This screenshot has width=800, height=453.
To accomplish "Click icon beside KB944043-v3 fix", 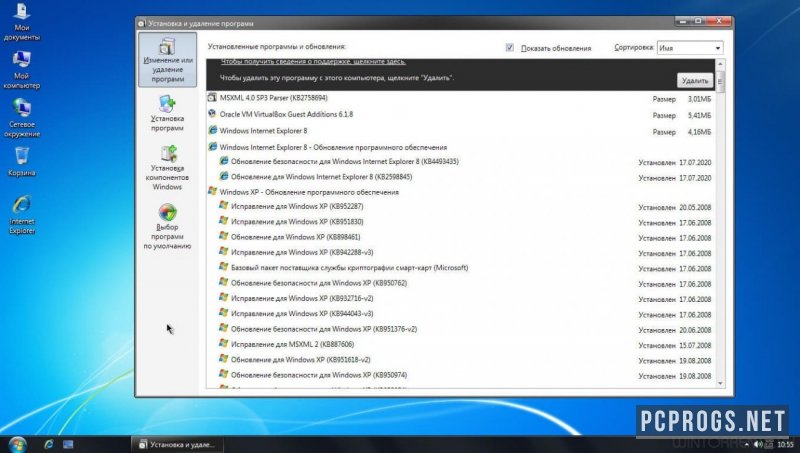I will point(223,313).
